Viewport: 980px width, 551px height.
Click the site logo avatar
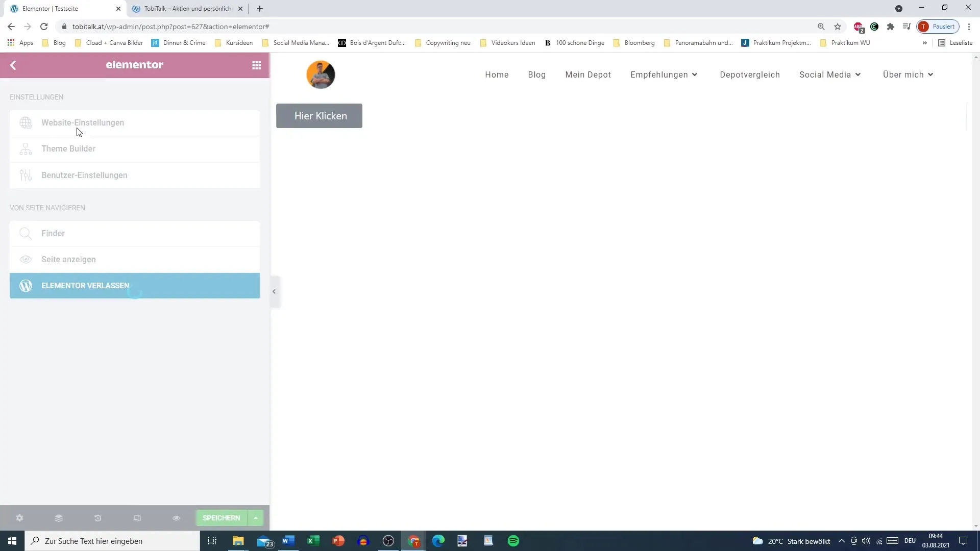point(321,74)
